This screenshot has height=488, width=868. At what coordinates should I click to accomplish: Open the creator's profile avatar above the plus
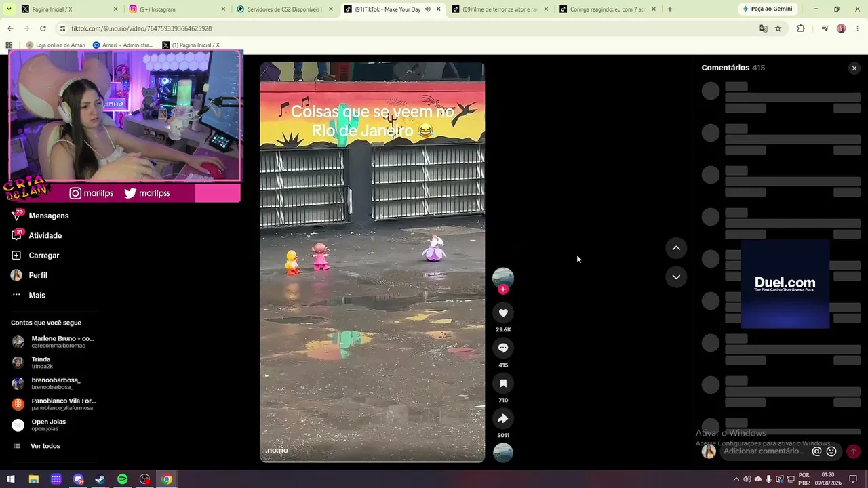[x=503, y=278]
